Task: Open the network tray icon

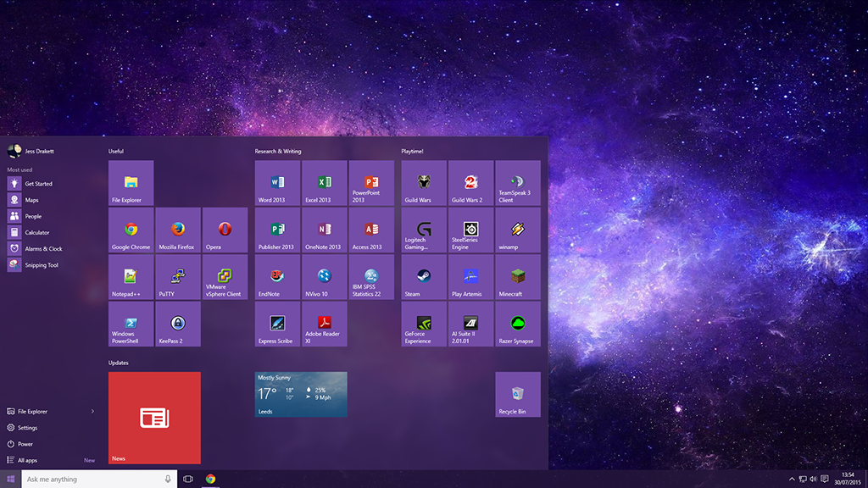Action: [x=803, y=480]
